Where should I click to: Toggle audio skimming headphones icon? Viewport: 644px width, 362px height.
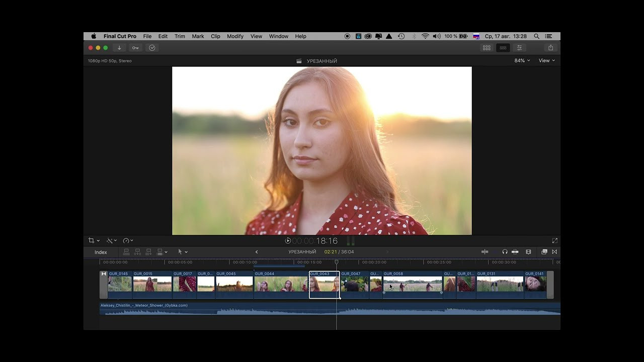point(505,252)
